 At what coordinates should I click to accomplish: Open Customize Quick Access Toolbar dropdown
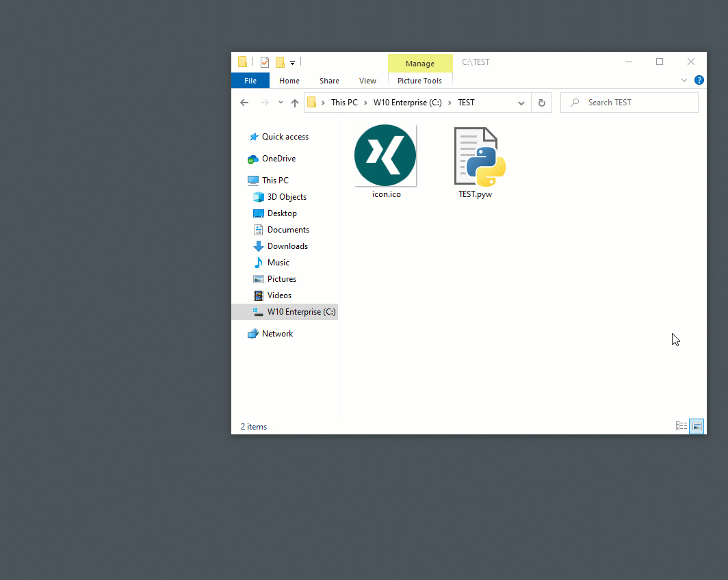(x=292, y=62)
